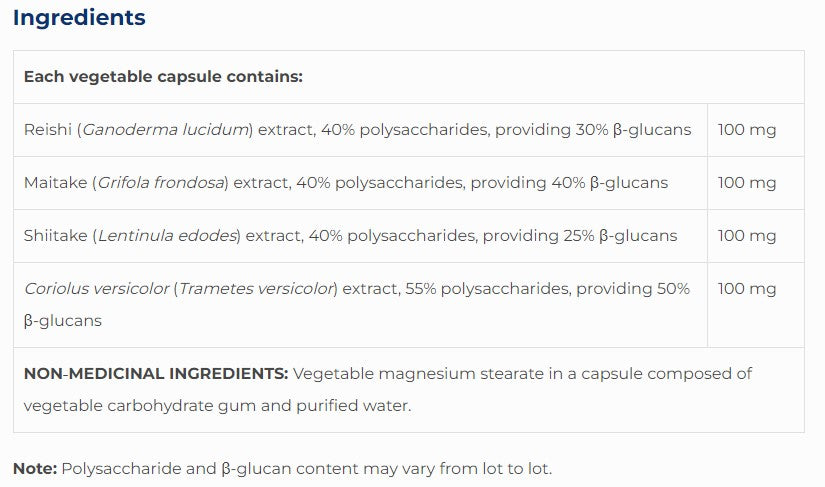Click the italic Trametes versicolor name

pos(256,289)
